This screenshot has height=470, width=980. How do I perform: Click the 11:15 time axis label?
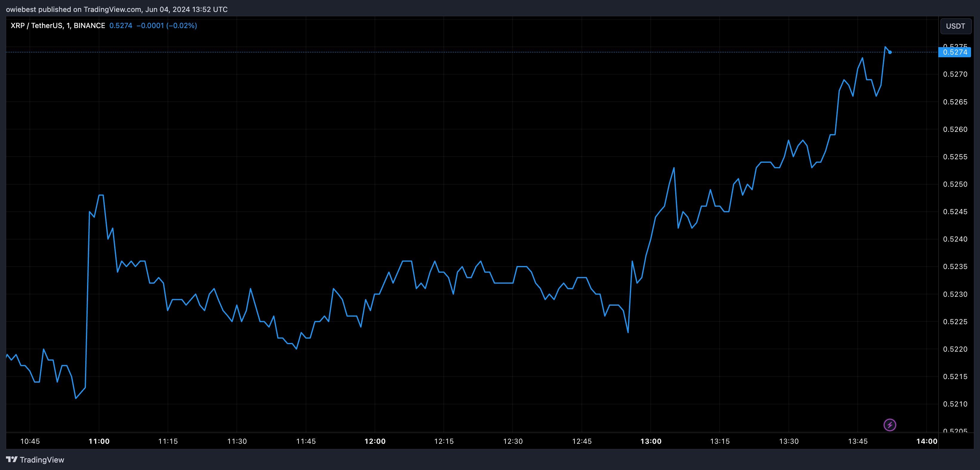pos(168,441)
